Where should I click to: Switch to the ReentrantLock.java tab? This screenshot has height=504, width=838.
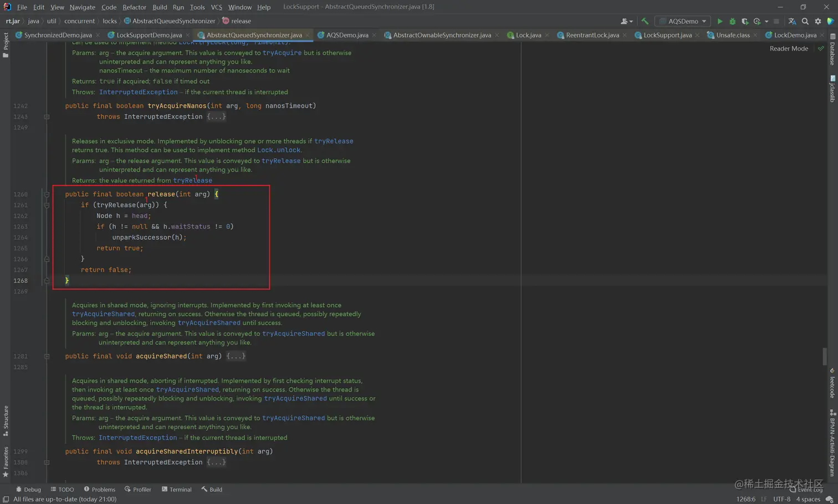pyautogui.click(x=592, y=35)
